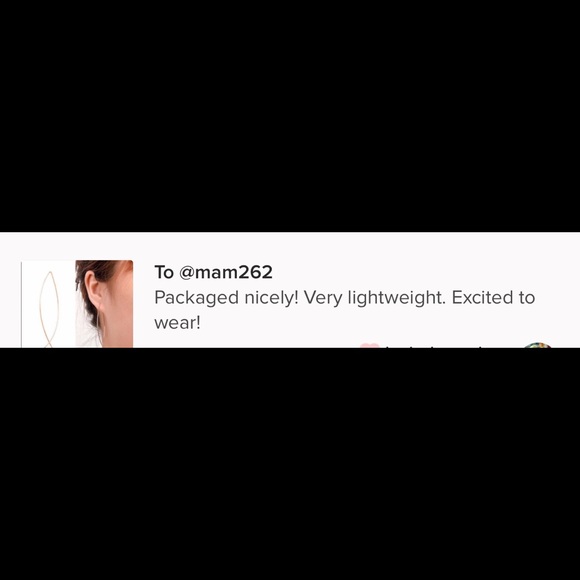Select the review text "Packaged nicely!"
Image resolution: width=580 pixels, height=580 pixels.
coord(226,298)
